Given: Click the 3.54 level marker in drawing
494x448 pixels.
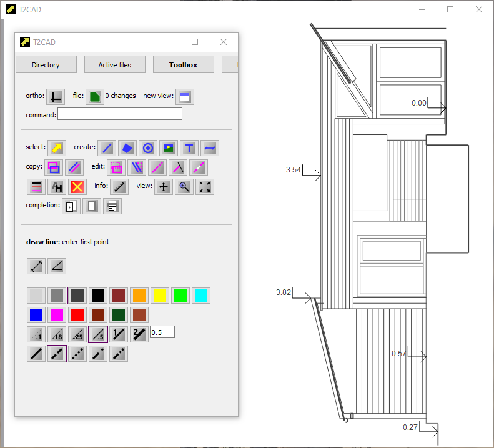Looking at the screenshot, I should pyautogui.click(x=303, y=172).
